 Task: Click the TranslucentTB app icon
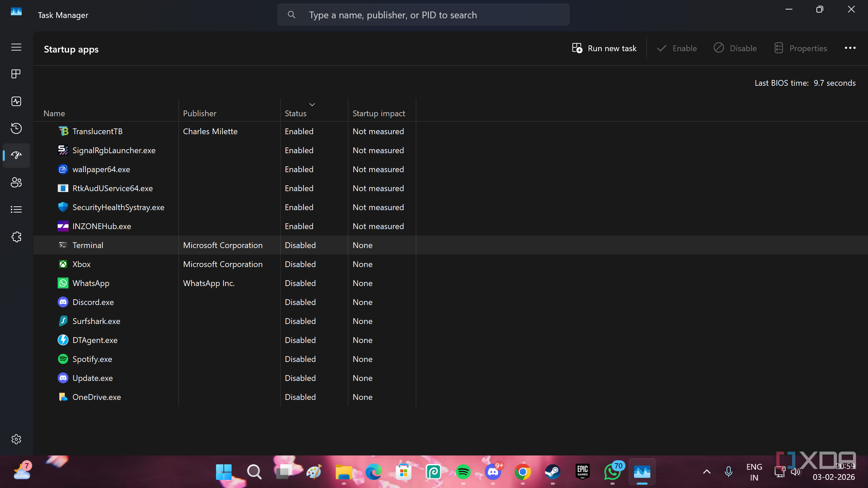pyautogui.click(x=63, y=131)
